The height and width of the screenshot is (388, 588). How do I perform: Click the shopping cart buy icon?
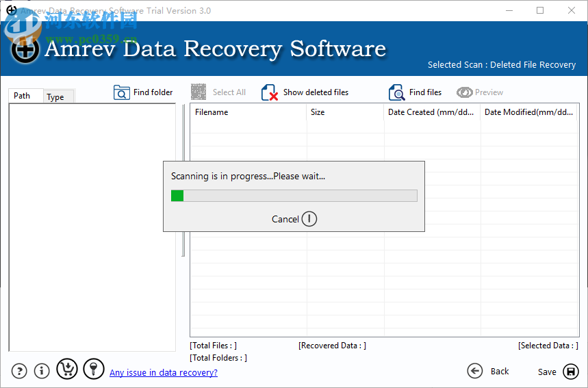pos(67,369)
